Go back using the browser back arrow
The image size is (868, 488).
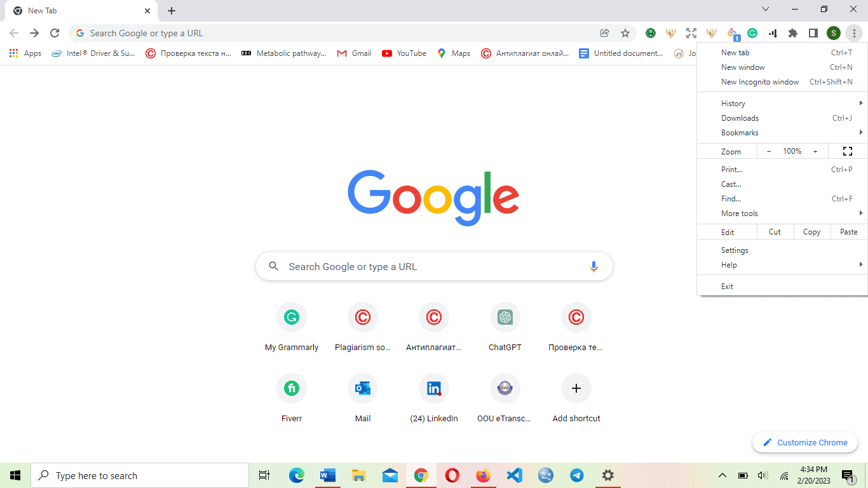tap(14, 33)
